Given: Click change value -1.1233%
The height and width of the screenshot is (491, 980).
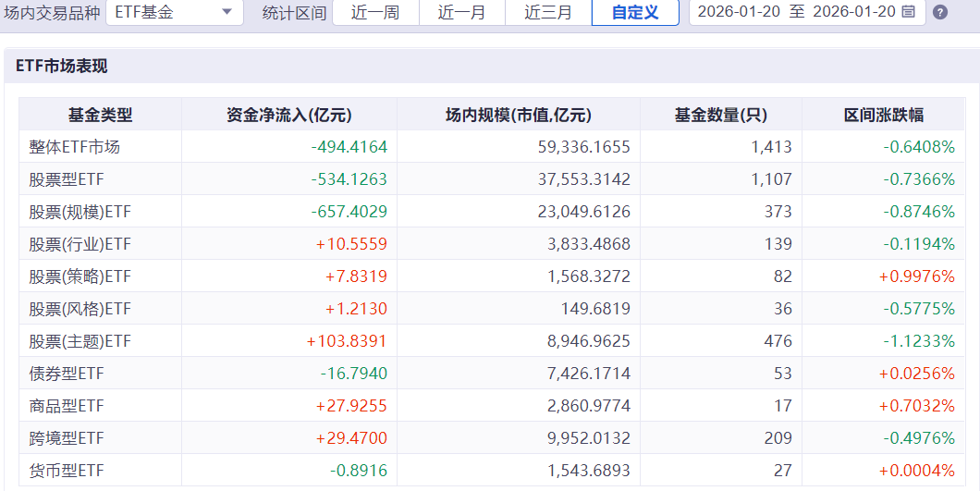Looking at the screenshot, I should (919, 341).
